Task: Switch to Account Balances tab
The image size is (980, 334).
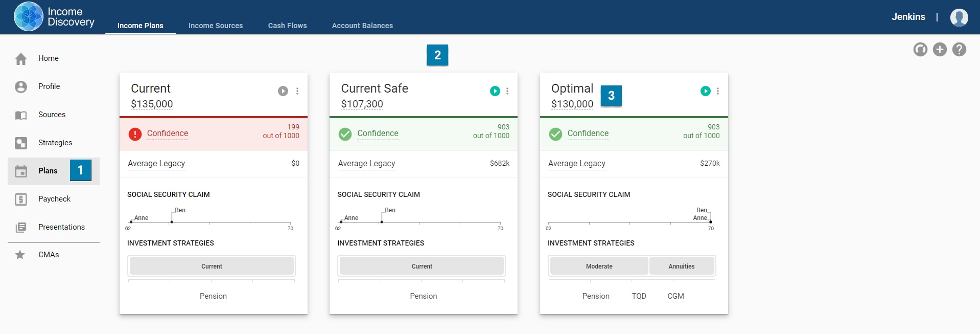Action: pyautogui.click(x=362, y=26)
